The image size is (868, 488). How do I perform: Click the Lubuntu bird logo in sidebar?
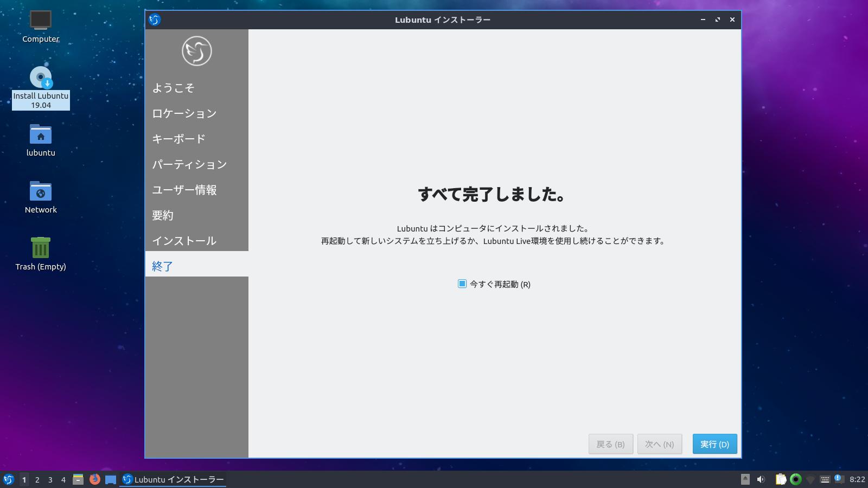tap(196, 51)
